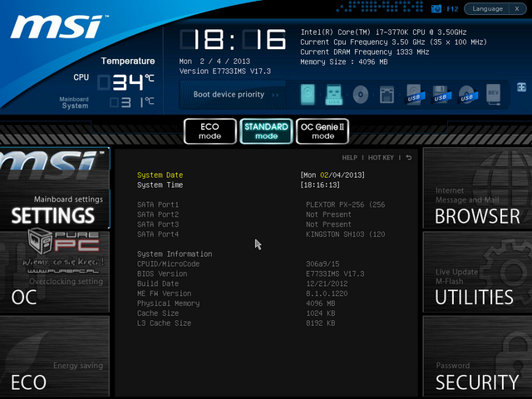Click the boot priority expand icon
532x399 pixels.
click(521, 87)
